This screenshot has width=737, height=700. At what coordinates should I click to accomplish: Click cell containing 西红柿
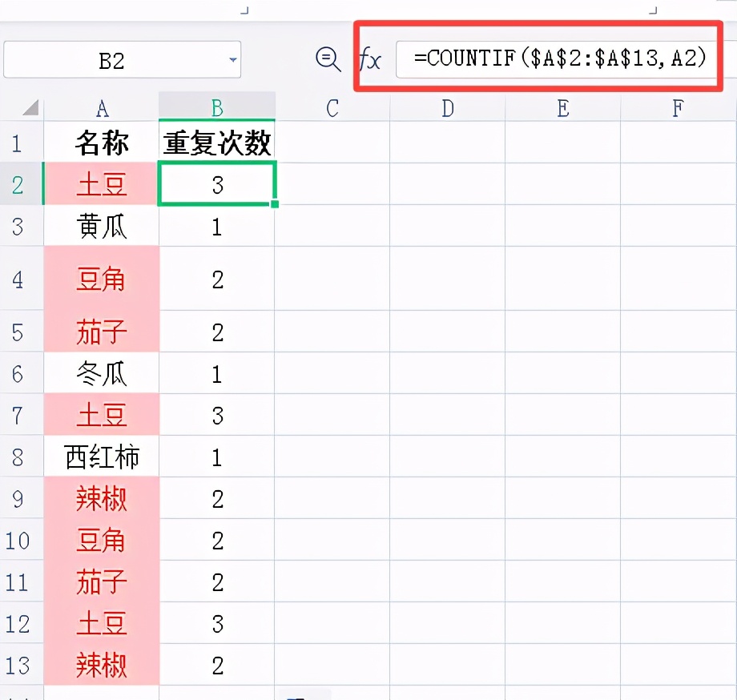(102, 457)
